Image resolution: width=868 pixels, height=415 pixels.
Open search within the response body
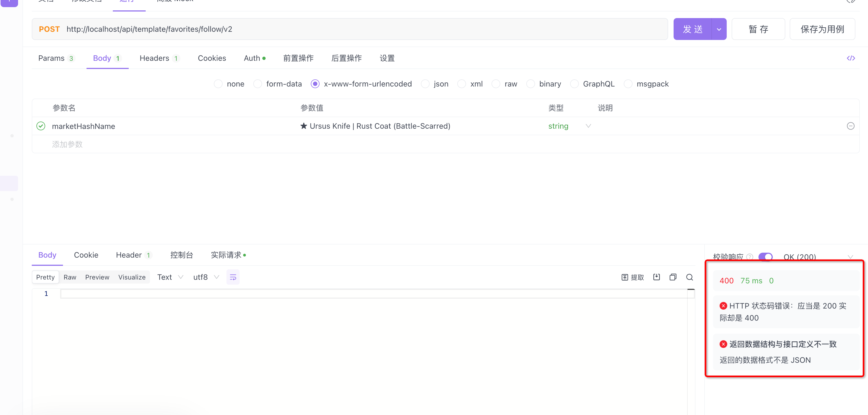coord(689,277)
